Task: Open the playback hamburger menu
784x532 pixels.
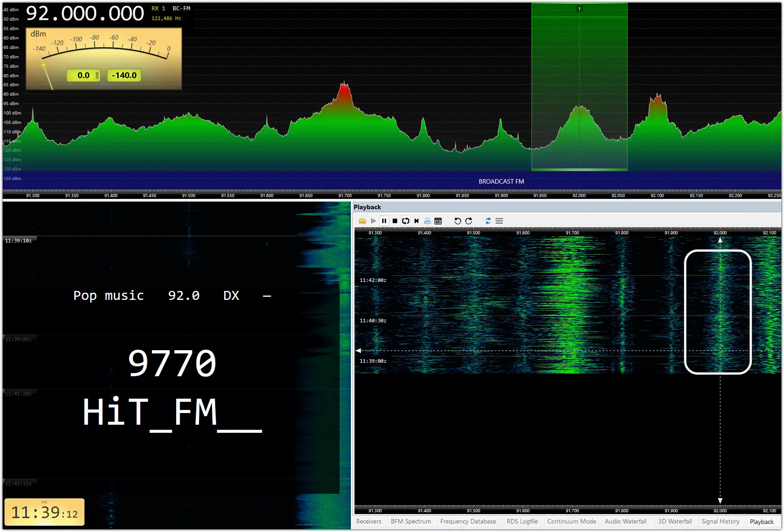Action: [499, 221]
